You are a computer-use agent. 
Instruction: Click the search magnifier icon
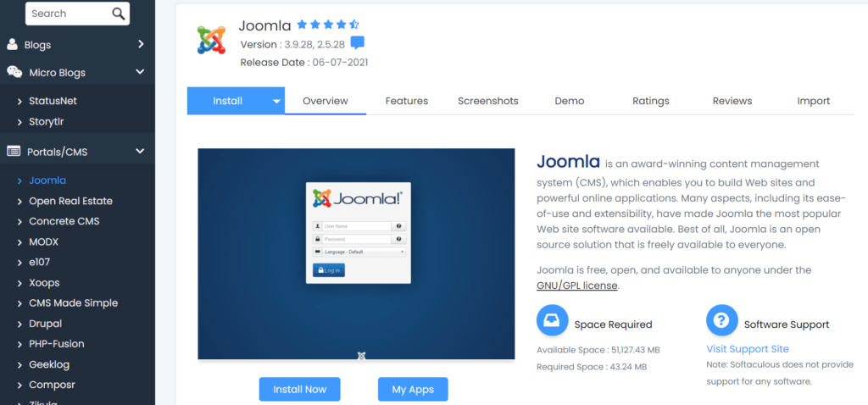119,14
